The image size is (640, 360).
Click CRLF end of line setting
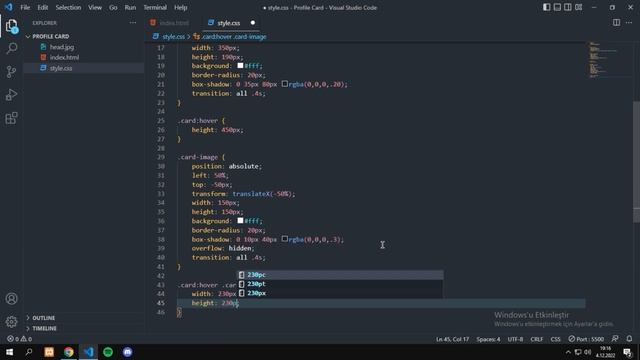536,339
